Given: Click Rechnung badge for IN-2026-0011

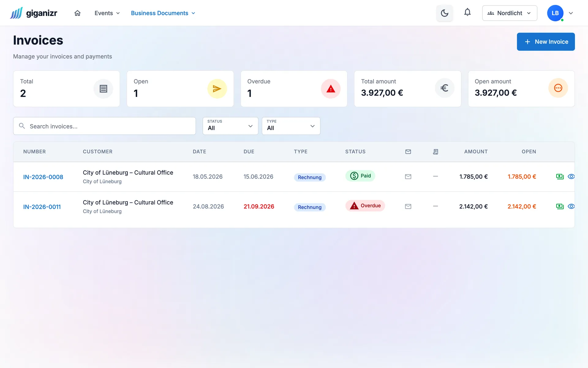Looking at the screenshot, I should 310,207.
